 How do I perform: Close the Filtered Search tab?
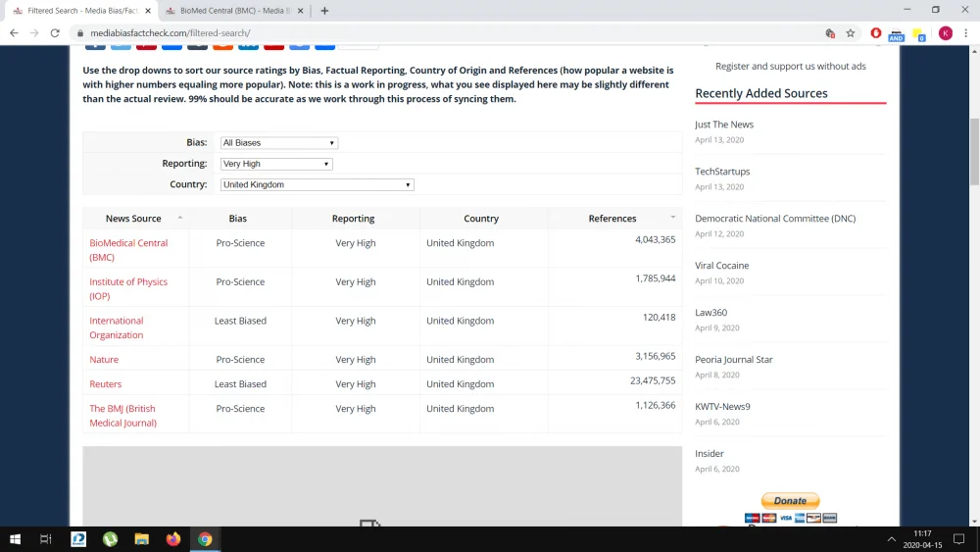point(148,11)
